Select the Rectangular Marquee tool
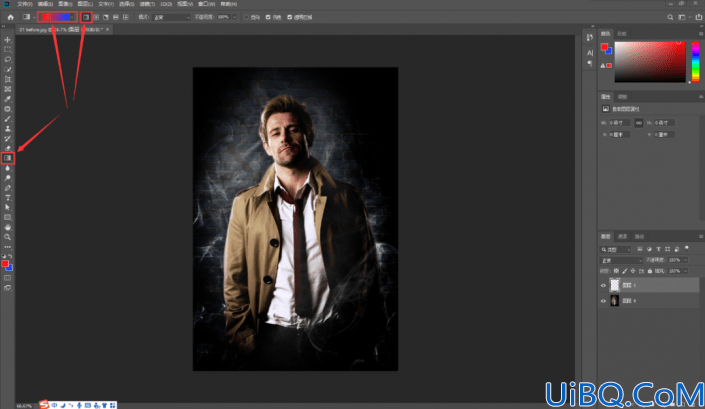This screenshot has height=409, width=705. (x=8, y=49)
